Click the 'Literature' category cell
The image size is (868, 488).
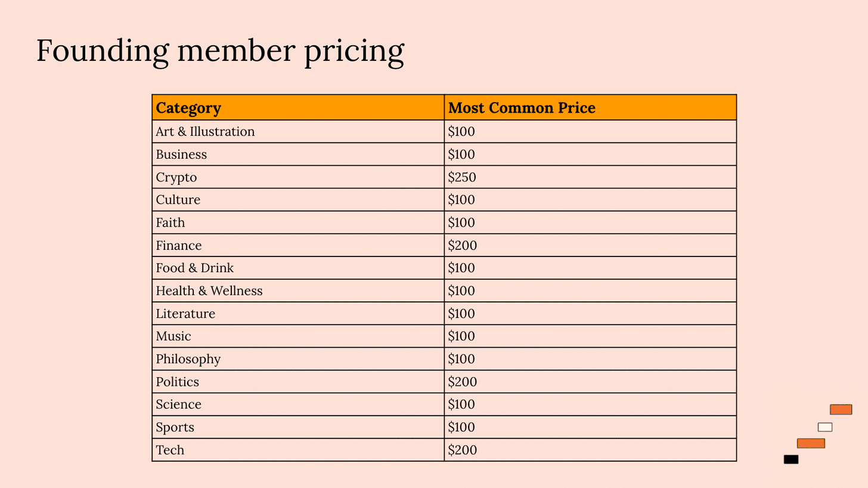coord(298,313)
